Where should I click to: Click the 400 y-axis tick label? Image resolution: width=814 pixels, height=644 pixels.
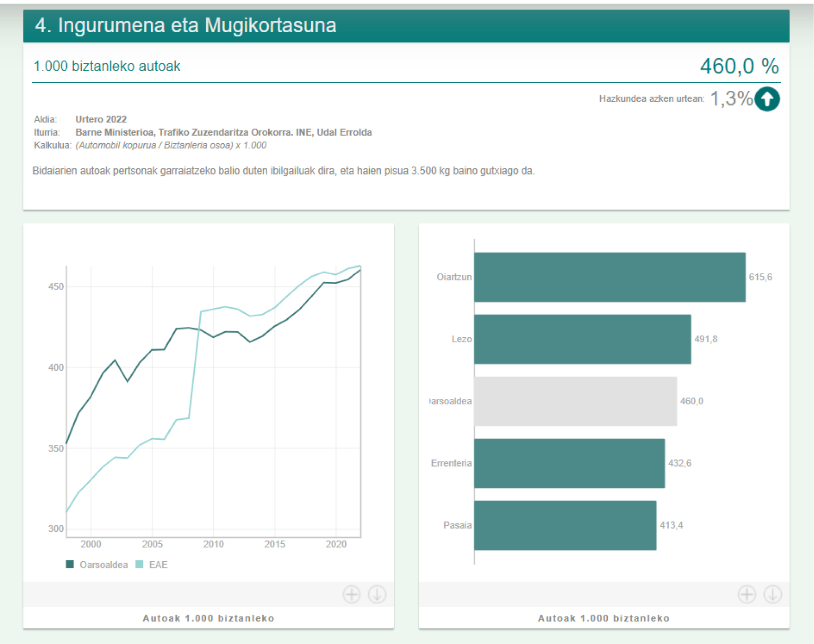[56, 367]
